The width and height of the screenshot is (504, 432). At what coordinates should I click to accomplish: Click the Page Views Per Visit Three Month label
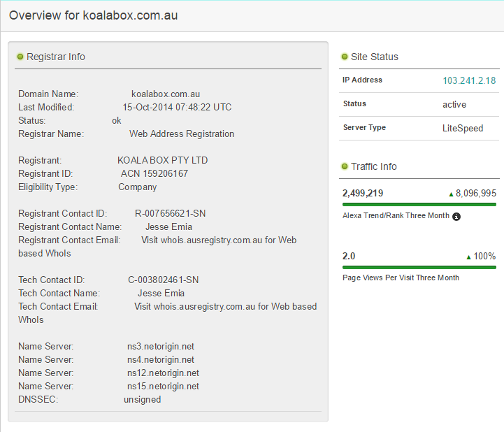coord(401,278)
